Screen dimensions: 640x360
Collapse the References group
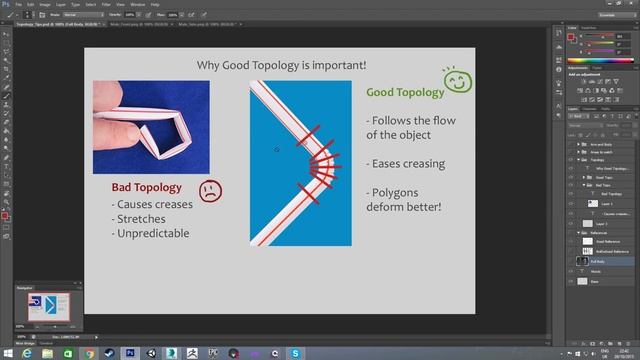pyautogui.click(x=578, y=233)
